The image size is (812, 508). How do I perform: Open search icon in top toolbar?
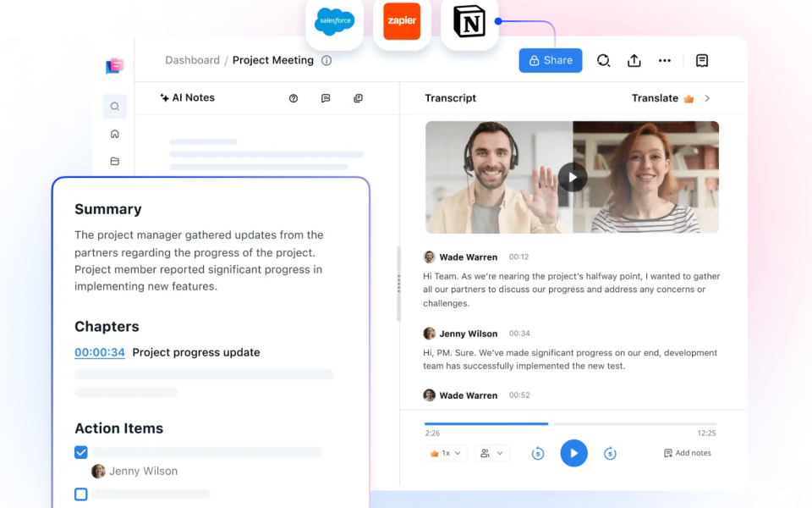tap(603, 61)
